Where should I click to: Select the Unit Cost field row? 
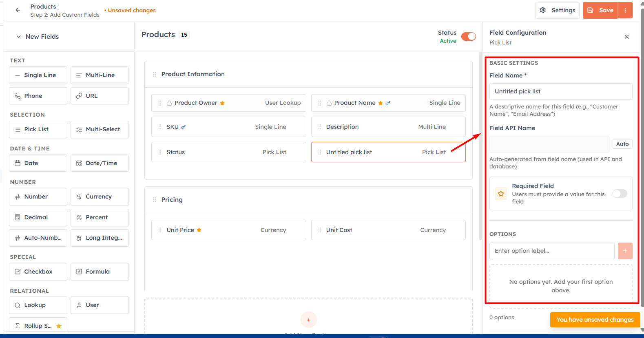coord(388,230)
